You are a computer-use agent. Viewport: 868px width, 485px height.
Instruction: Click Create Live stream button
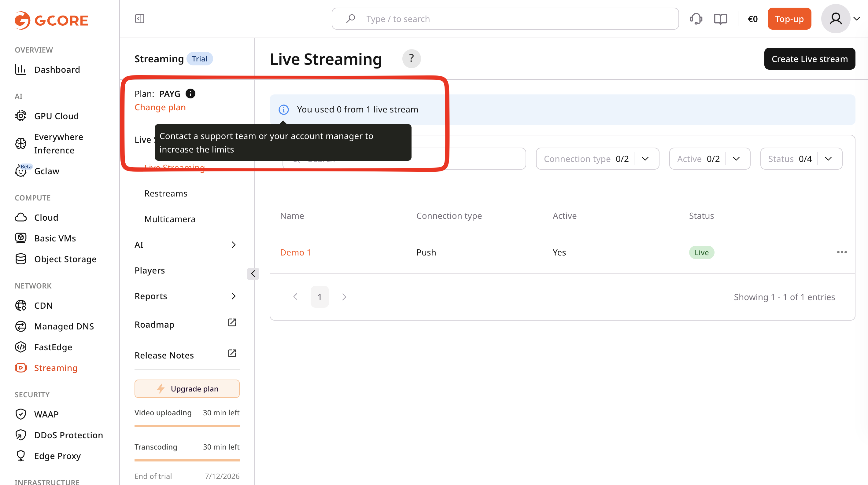[809, 59]
